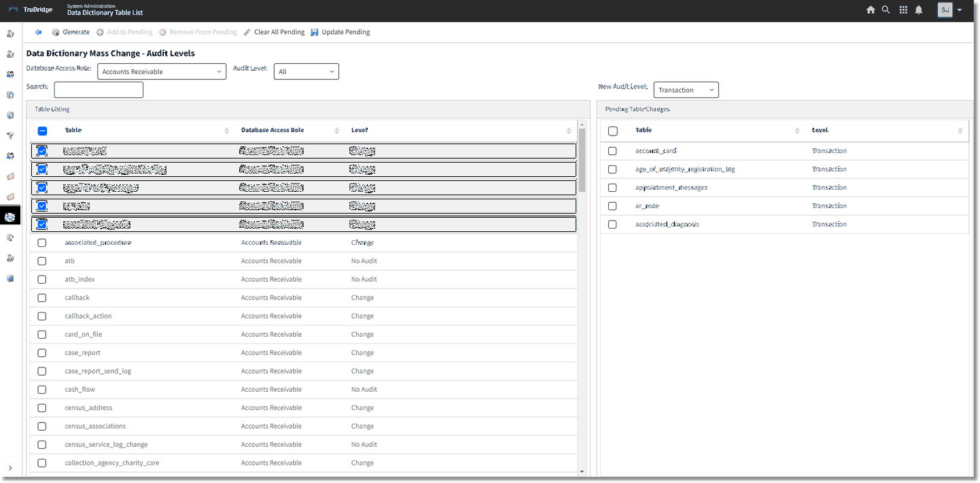
Task: Sort Table Listing by Level column header
Action: click(x=360, y=131)
